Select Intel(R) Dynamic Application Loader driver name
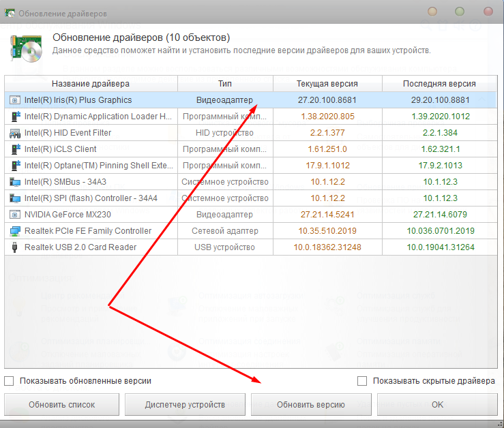Screen dimensions: 504x428 click(98, 117)
